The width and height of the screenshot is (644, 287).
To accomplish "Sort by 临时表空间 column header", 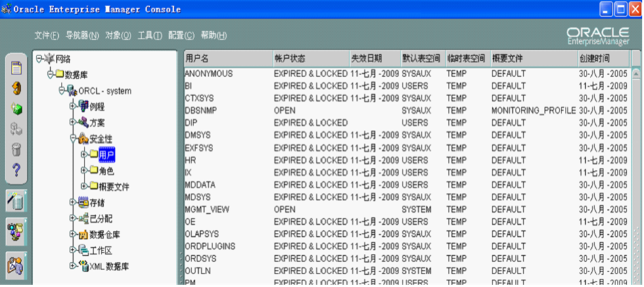I will tap(468, 58).
